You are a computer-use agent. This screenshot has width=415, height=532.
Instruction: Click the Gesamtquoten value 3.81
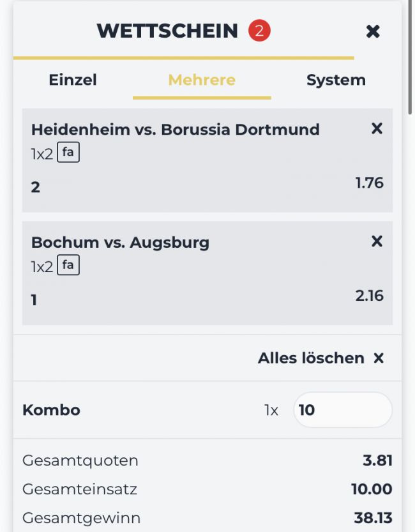point(377,460)
